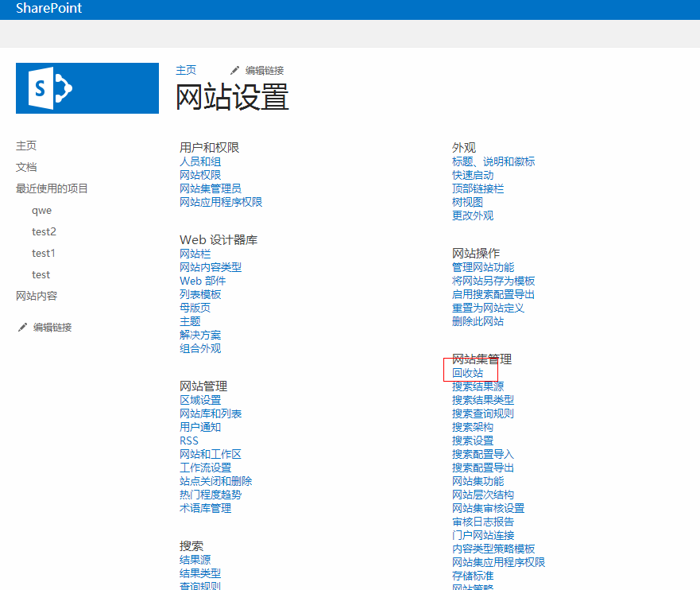Click 编辑链接 in the top navigation bar
The image size is (700, 590).
point(265,71)
